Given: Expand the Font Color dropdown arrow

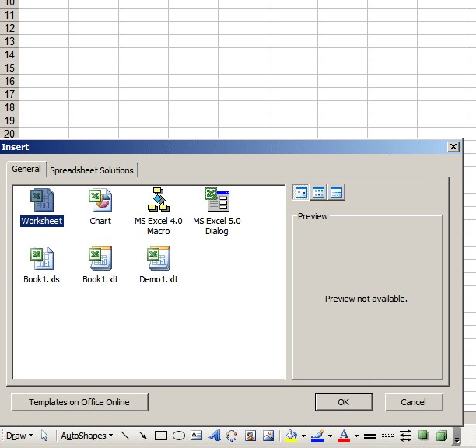Looking at the screenshot, I should (356, 436).
